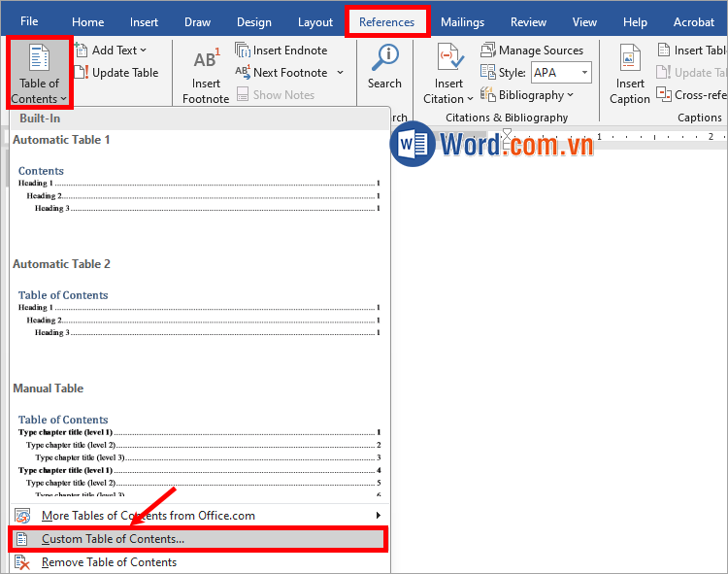Open the Help tab

point(635,21)
